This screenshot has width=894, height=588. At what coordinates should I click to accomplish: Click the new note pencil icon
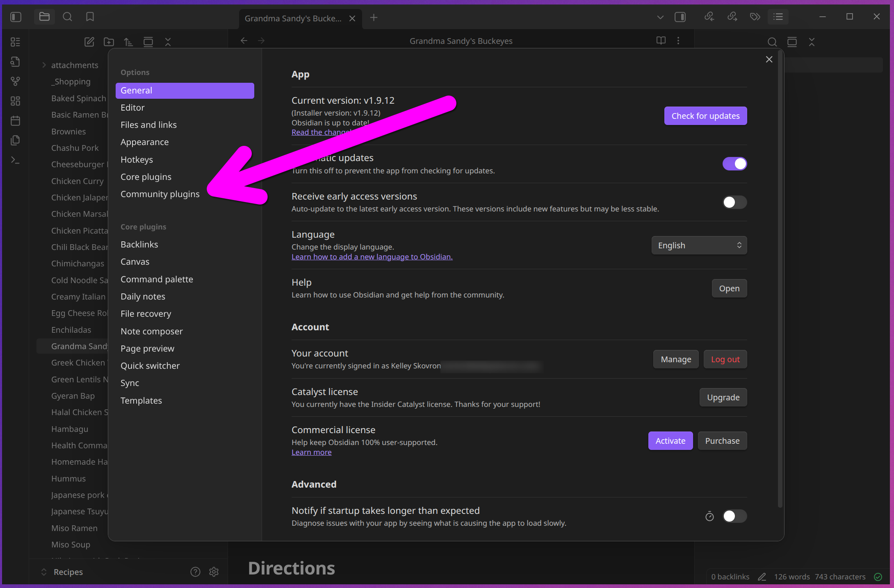coord(89,42)
